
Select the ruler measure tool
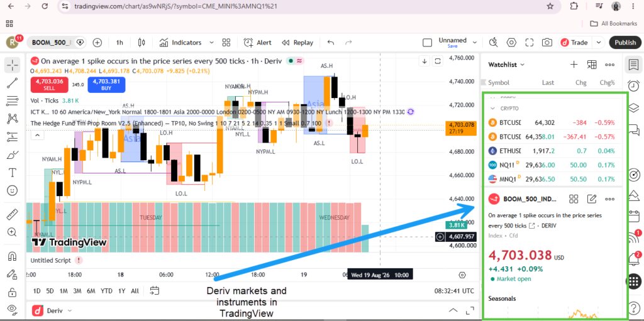tap(13, 214)
